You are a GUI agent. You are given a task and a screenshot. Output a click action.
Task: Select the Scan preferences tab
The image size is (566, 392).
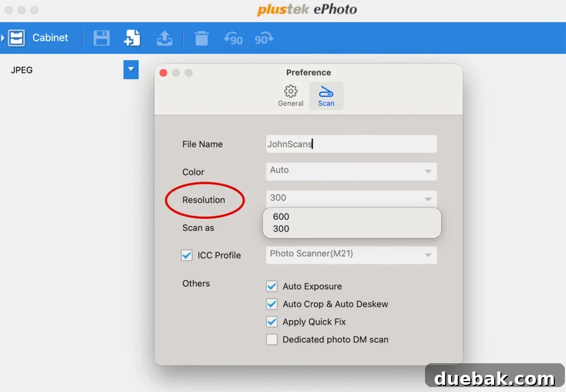pyautogui.click(x=326, y=96)
